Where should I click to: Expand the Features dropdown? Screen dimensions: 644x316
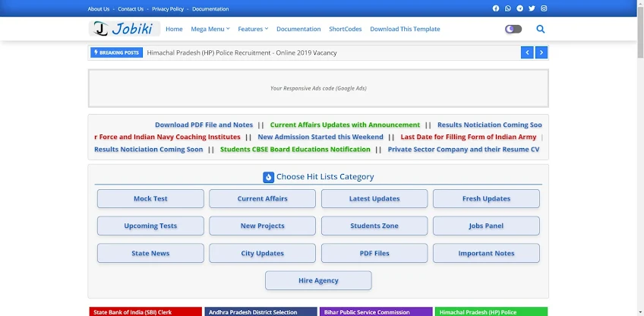coord(253,29)
